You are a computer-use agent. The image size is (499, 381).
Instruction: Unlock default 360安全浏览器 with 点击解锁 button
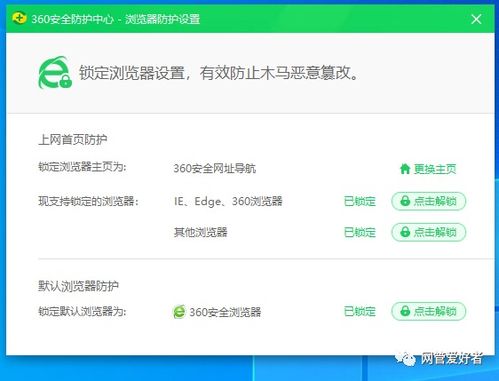(x=429, y=311)
